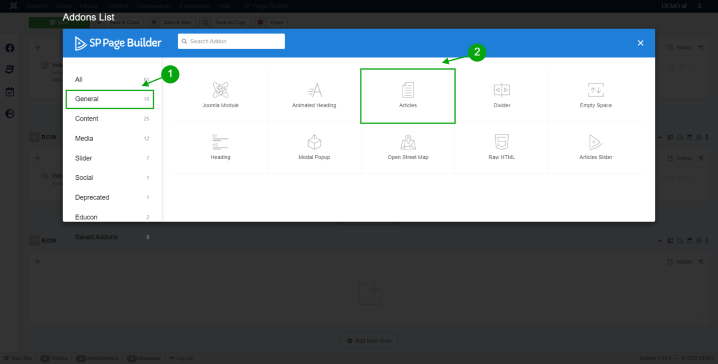Pick the Articles Slider addon
The width and height of the screenshot is (718, 364).
595,147
